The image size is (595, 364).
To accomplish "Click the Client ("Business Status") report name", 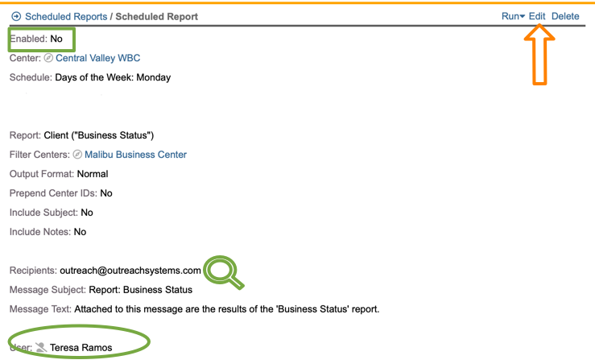I will (x=98, y=135).
